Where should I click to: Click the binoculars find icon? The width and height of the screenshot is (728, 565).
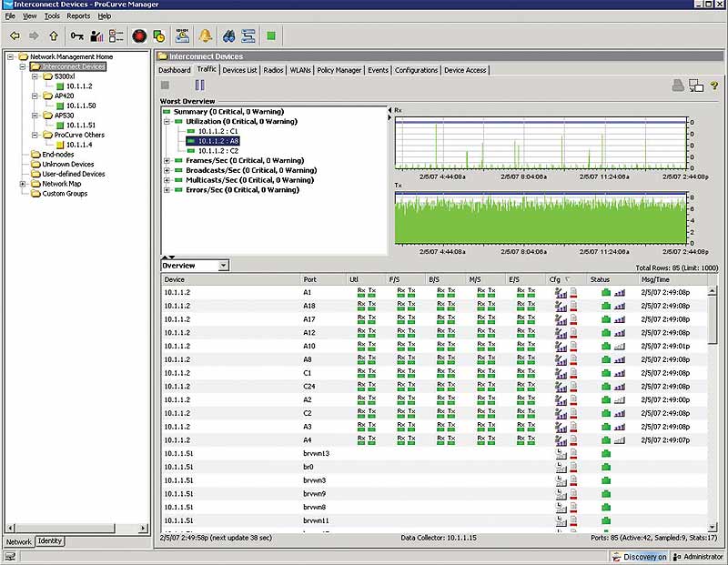click(x=228, y=36)
